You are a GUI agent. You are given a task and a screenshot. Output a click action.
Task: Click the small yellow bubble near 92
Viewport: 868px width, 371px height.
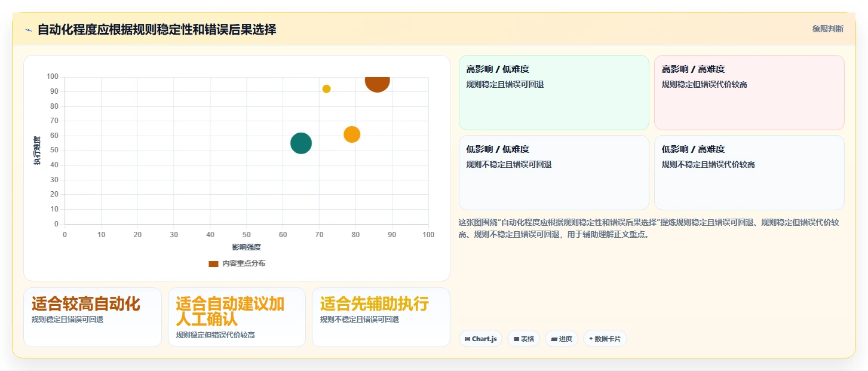coord(326,89)
